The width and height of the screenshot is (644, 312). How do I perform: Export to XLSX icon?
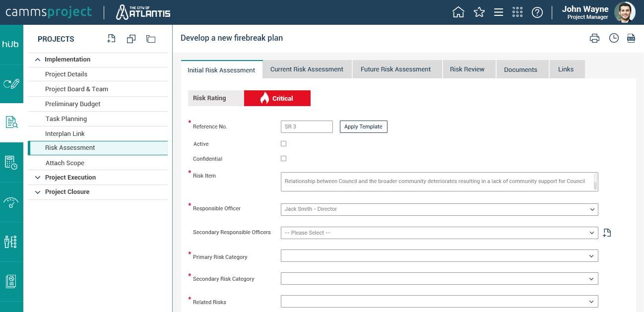tap(631, 38)
